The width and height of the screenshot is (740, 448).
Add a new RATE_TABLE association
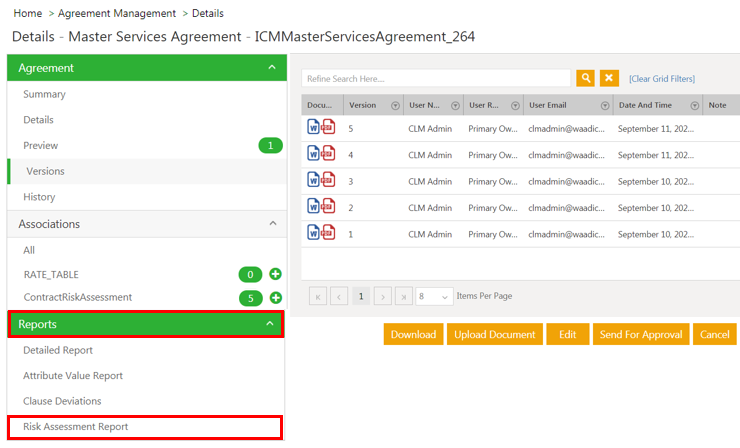[x=275, y=274]
